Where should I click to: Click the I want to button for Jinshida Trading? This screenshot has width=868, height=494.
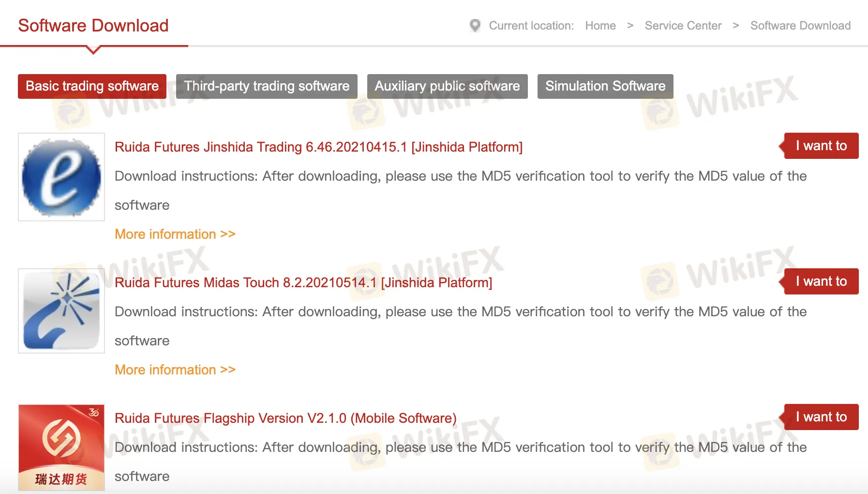(x=820, y=146)
